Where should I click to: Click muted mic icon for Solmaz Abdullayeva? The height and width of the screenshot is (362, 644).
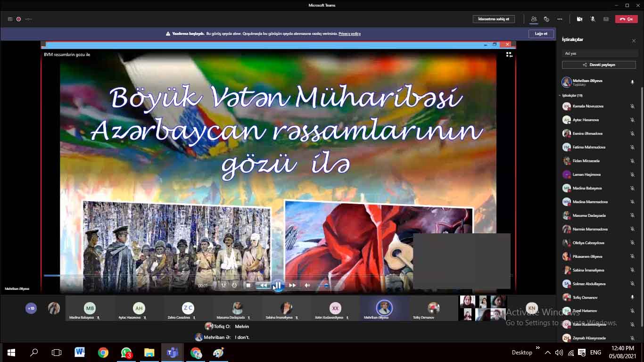pyautogui.click(x=632, y=284)
